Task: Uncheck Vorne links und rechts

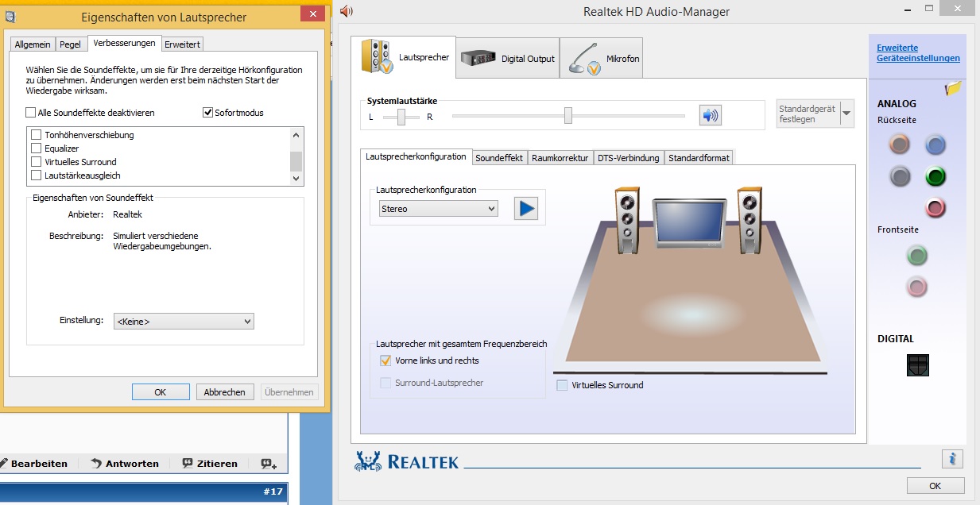Action: pos(386,360)
